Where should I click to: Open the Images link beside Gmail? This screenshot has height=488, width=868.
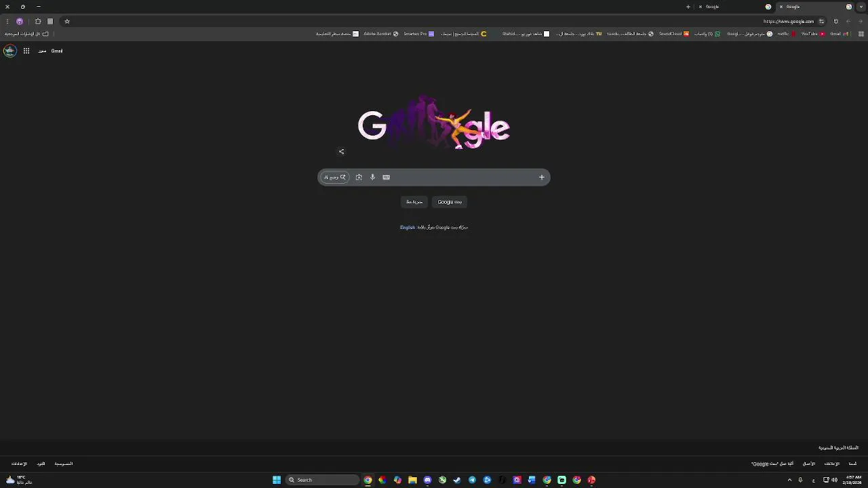coord(42,51)
